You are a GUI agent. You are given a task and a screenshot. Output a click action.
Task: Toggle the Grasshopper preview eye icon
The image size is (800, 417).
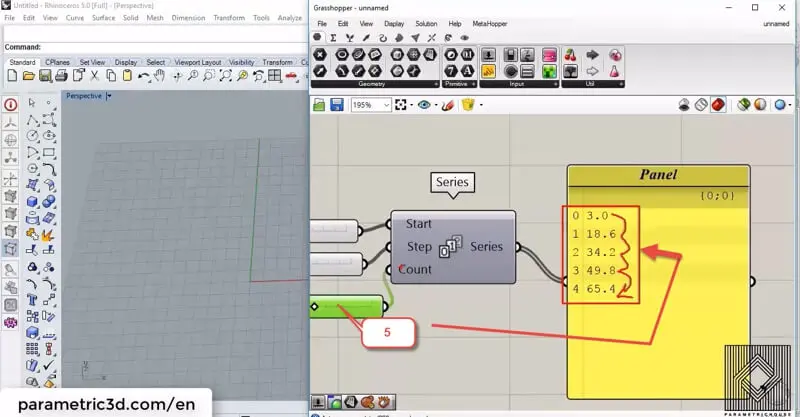pyautogui.click(x=424, y=105)
